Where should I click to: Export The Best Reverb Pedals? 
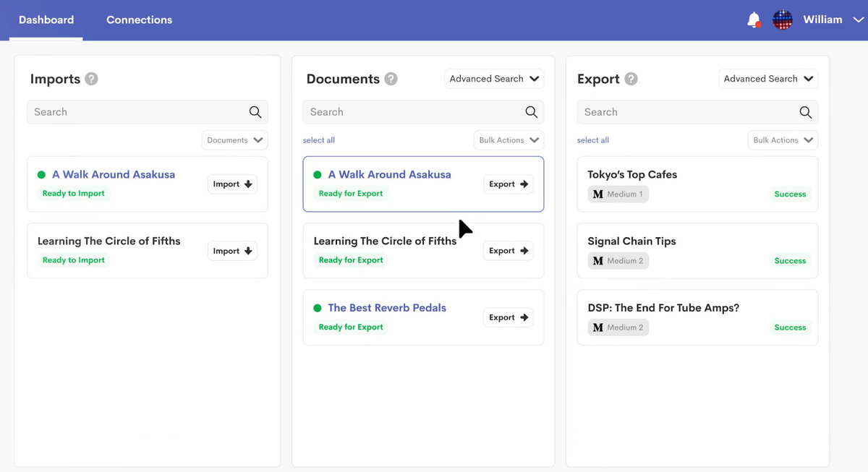point(508,317)
